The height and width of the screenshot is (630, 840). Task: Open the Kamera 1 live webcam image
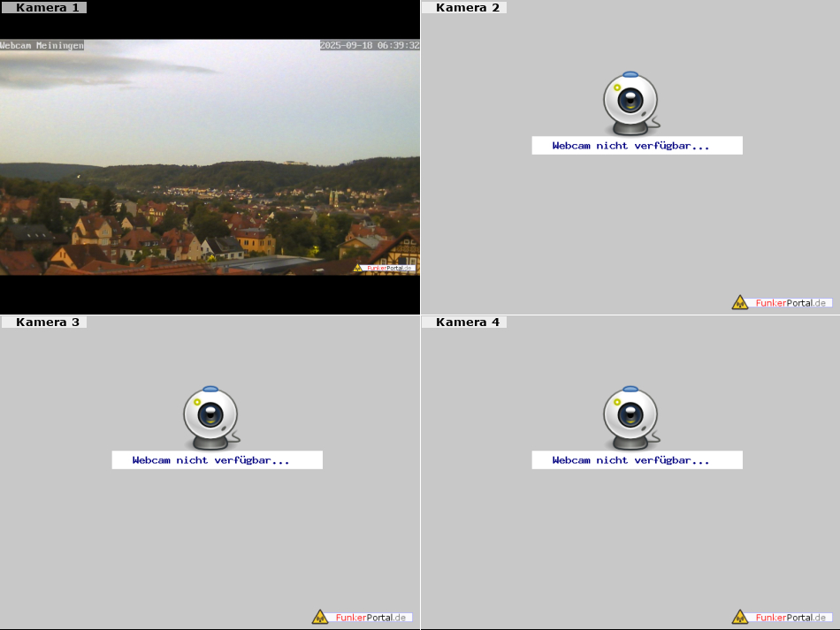tap(210, 156)
